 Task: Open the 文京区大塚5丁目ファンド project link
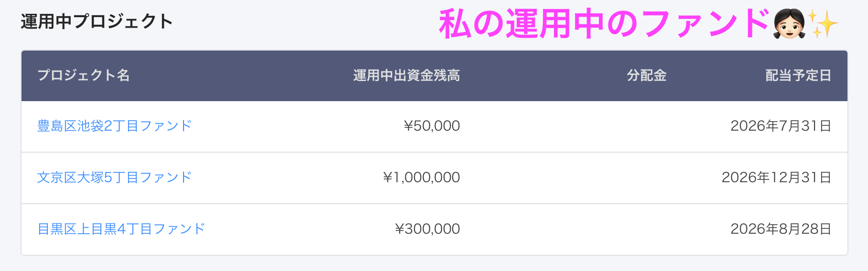[114, 177]
